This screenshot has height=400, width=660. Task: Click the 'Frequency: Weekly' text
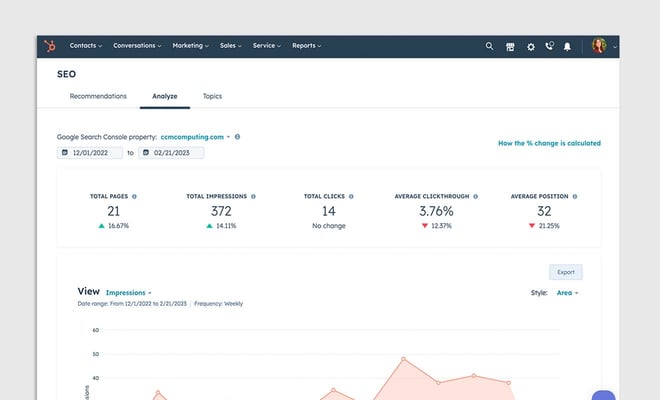tap(218, 304)
